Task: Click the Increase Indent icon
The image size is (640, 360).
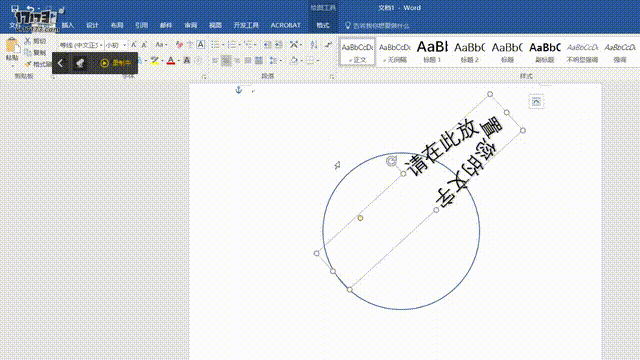Action: pos(279,44)
